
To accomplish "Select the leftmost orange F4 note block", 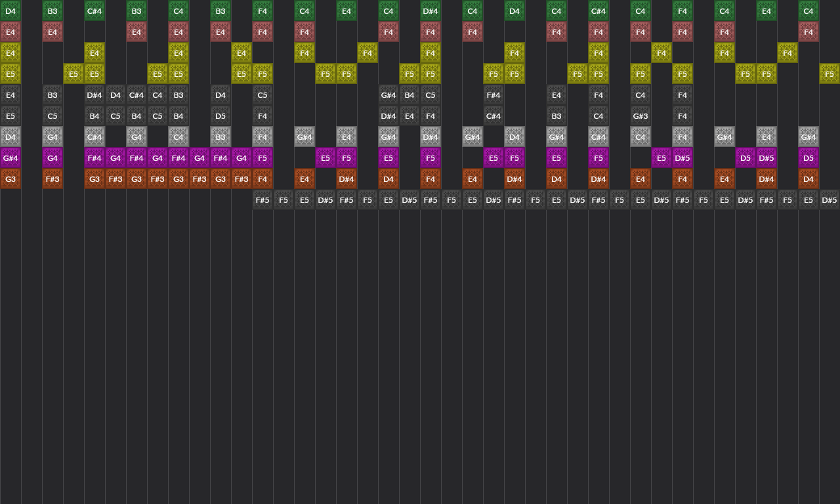I will (262, 179).
